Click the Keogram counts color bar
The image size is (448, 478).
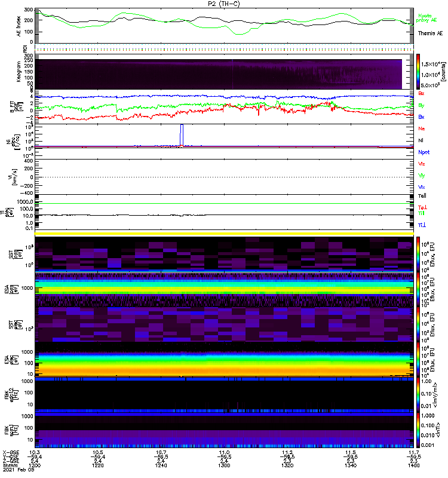coord(418,72)
